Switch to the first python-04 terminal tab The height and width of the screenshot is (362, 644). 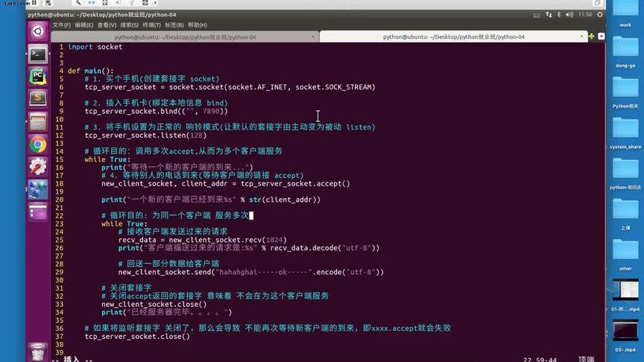pyautogui.click(x=185, y=37)
